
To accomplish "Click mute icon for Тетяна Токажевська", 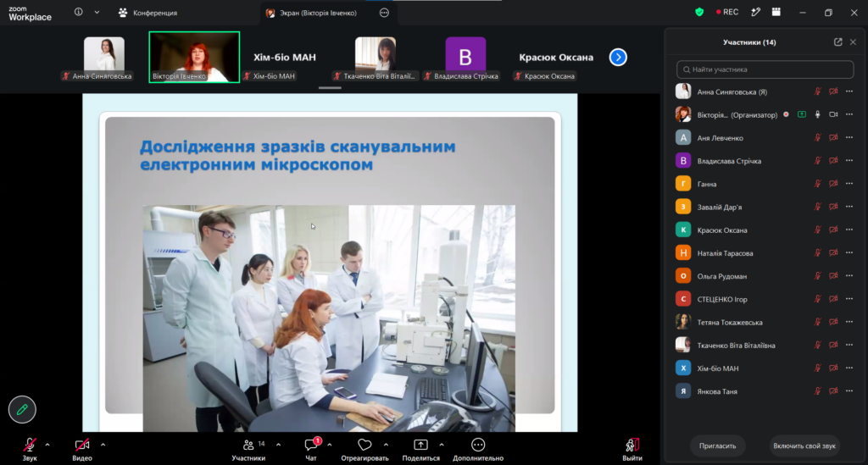I will click(818, 322).
